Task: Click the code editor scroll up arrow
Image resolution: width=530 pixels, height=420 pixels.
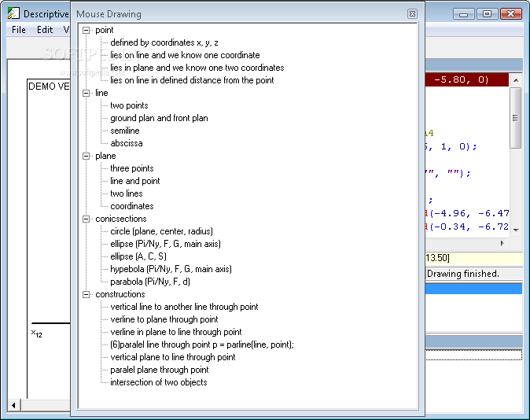Action: [x=516, y=80]
